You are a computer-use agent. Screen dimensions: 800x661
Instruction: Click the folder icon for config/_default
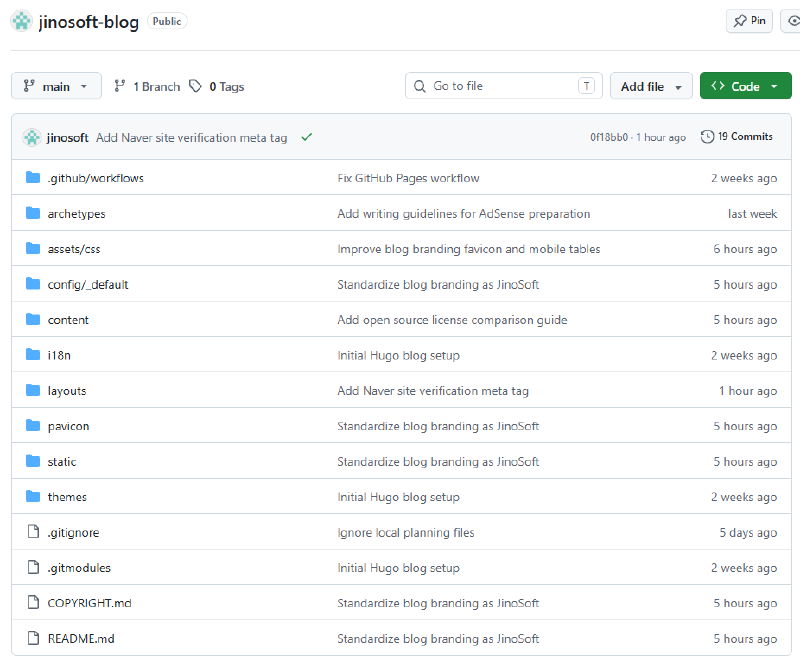point(33,284)
